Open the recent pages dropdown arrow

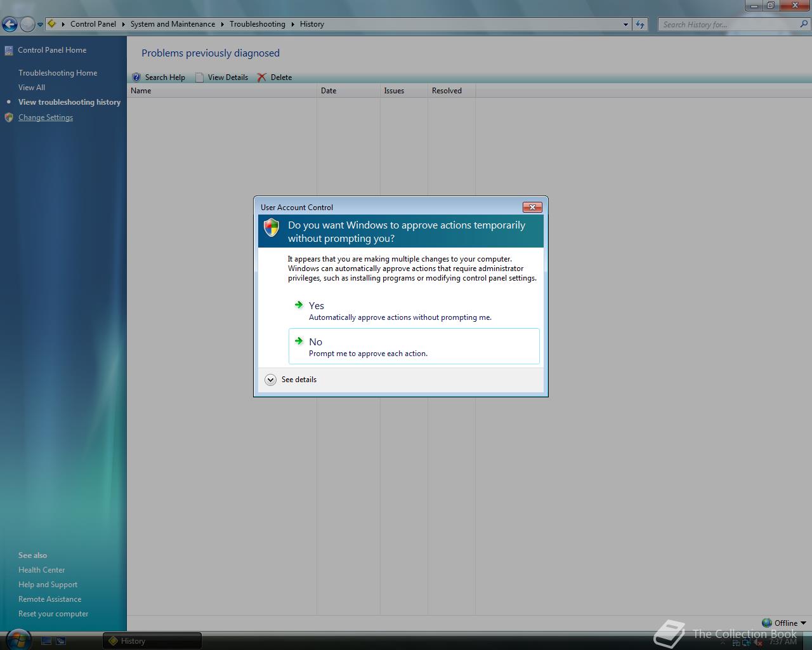pyautogui.click(x=40, y=25)
